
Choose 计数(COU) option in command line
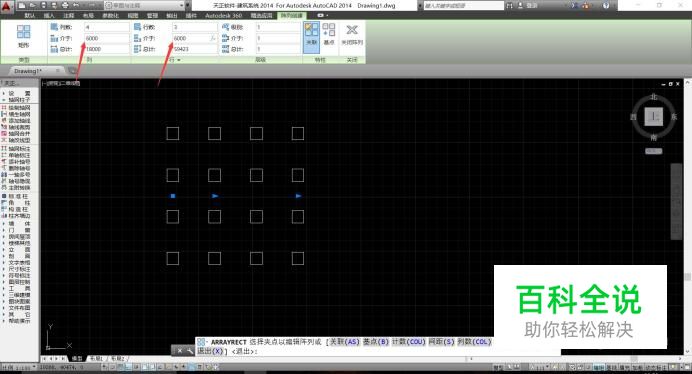pos(409,342)
